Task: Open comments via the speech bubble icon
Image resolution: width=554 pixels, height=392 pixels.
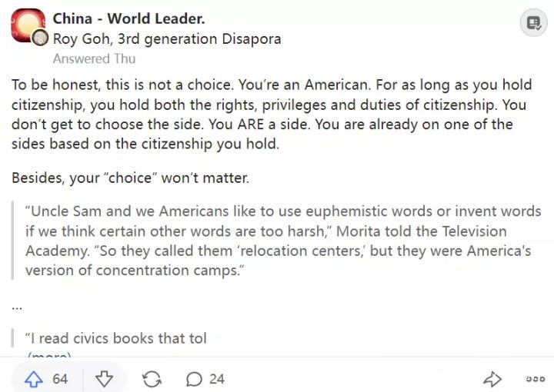Action: pos(195,379)
